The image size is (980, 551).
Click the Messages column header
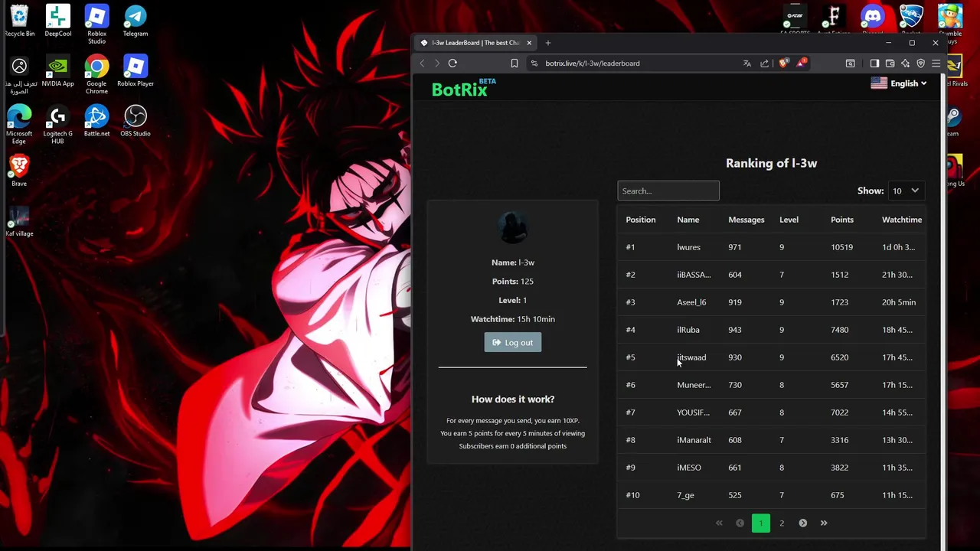pyautogui.click(x=746, y=220)
